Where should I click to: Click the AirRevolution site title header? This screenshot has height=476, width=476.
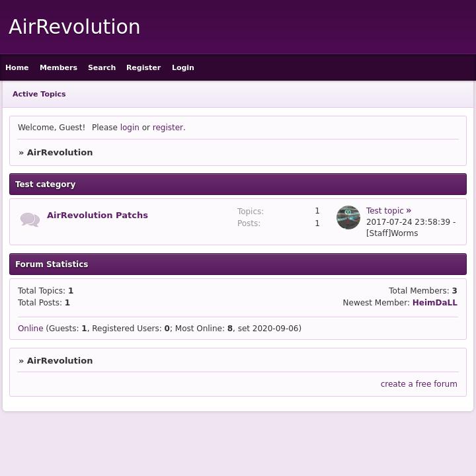tap(74, 27)
